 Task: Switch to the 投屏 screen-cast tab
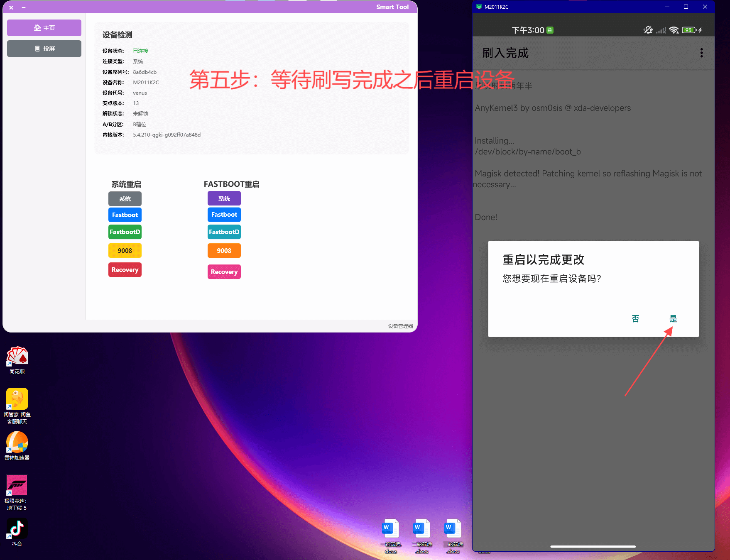click(44, 49)
